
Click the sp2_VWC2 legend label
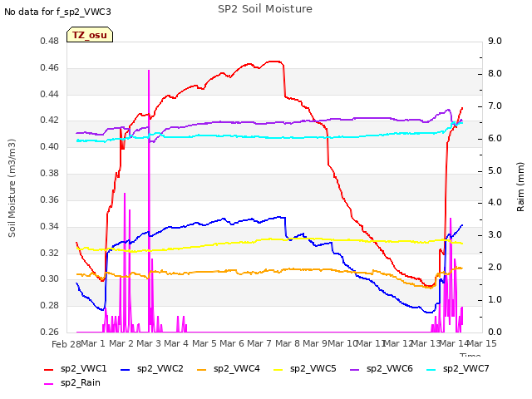(160, 368)
